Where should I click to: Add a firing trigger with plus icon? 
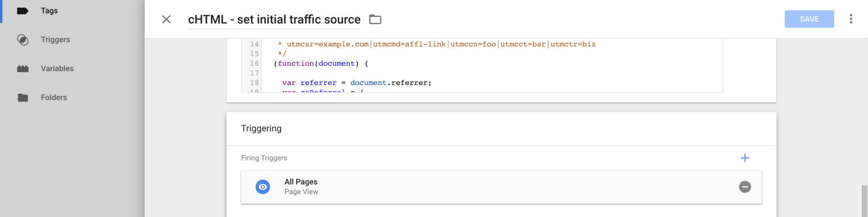click(745, 158)
